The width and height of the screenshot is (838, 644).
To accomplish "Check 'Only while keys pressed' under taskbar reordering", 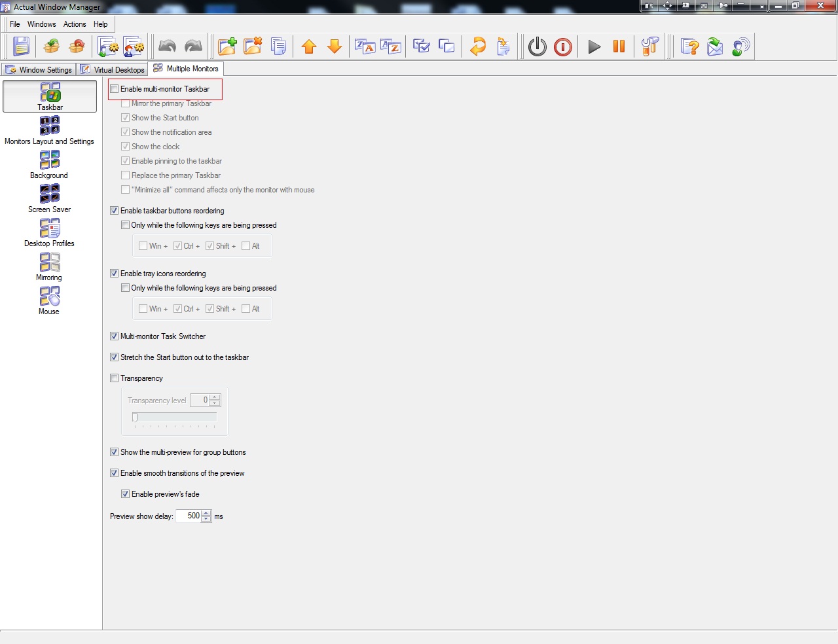I will click(126, 225).
